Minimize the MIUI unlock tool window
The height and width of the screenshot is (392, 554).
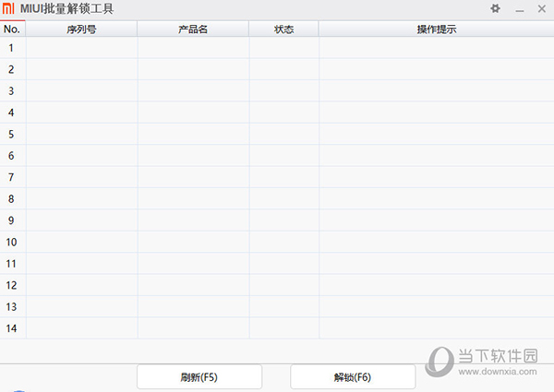coord(519,9)
